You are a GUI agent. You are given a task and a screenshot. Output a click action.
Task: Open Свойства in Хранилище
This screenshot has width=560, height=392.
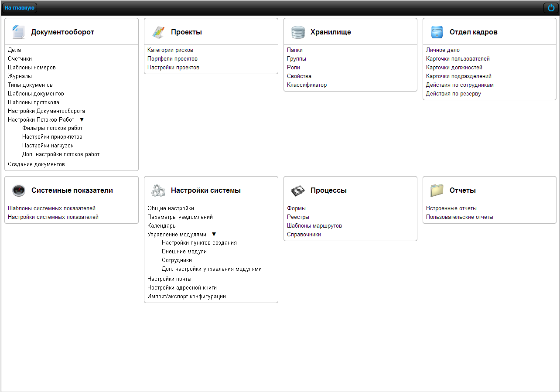(x=299, y=76)
